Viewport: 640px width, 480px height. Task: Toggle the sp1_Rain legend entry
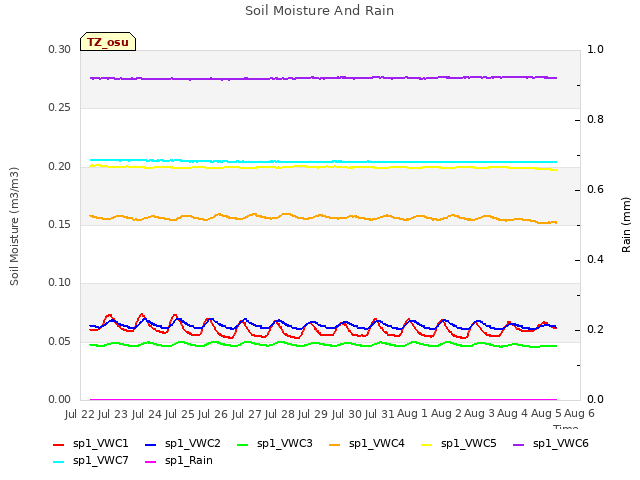point(179,461)
